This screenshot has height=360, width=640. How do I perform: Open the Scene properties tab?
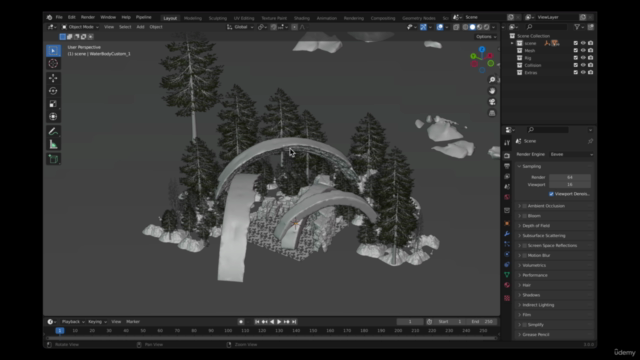point(507,187)
